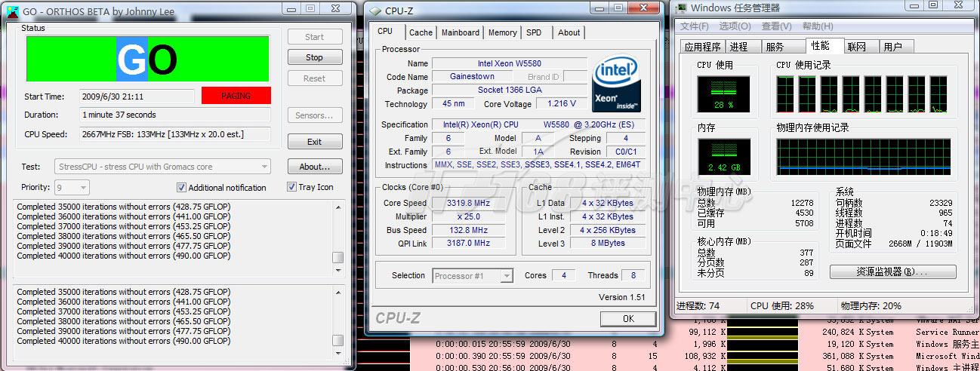Click the Exit button in ORTHOS

click(x=315, y=142)
